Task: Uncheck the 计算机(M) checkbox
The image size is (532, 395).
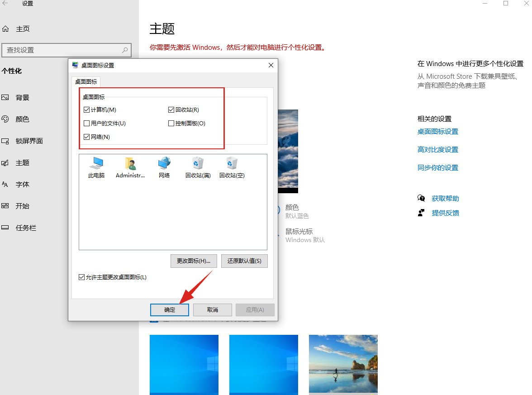Action: (86, 109)
